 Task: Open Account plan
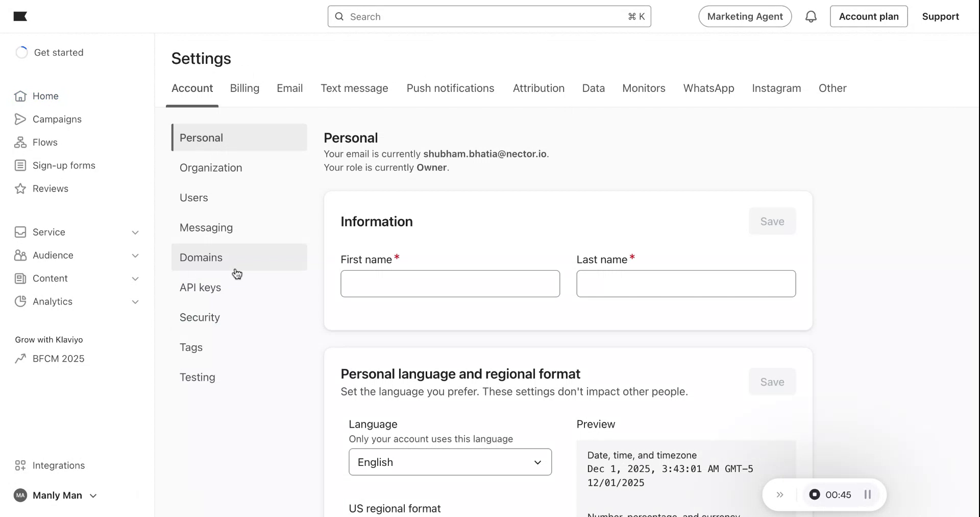pos(869,16)
